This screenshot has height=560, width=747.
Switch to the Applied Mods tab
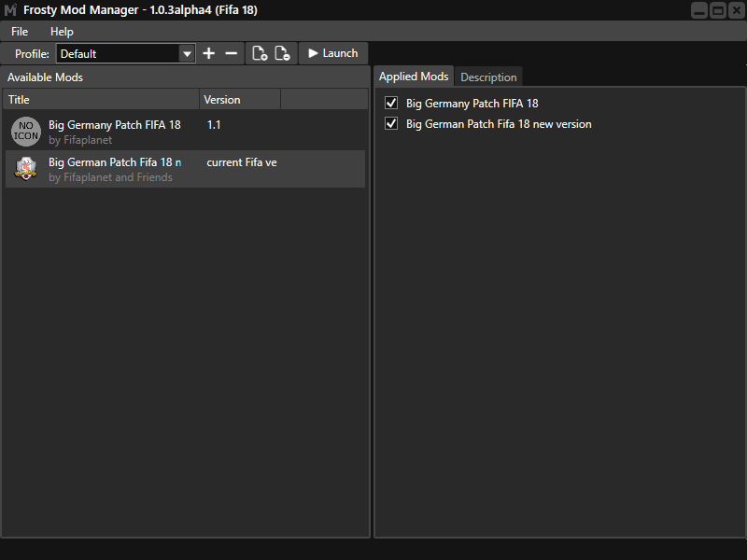pos(414,77)
